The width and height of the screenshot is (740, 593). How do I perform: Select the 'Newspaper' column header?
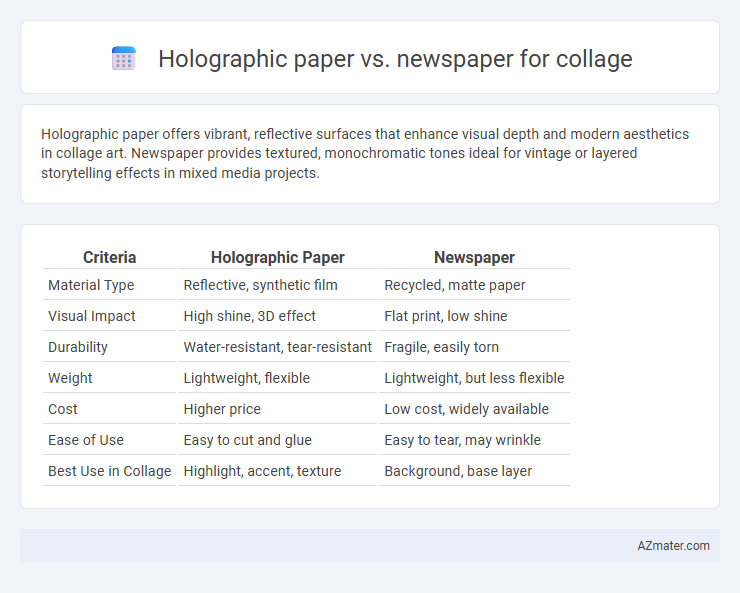point(474,257)
